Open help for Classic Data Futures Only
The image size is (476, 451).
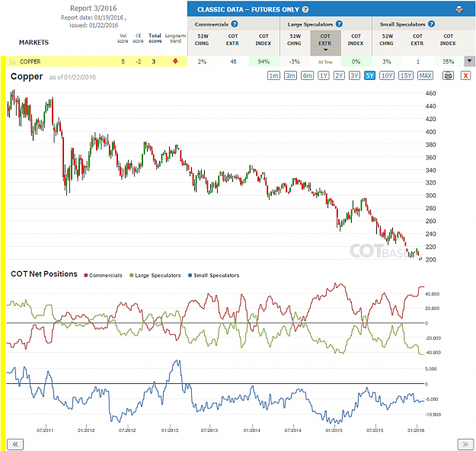[x=305, y=9]
